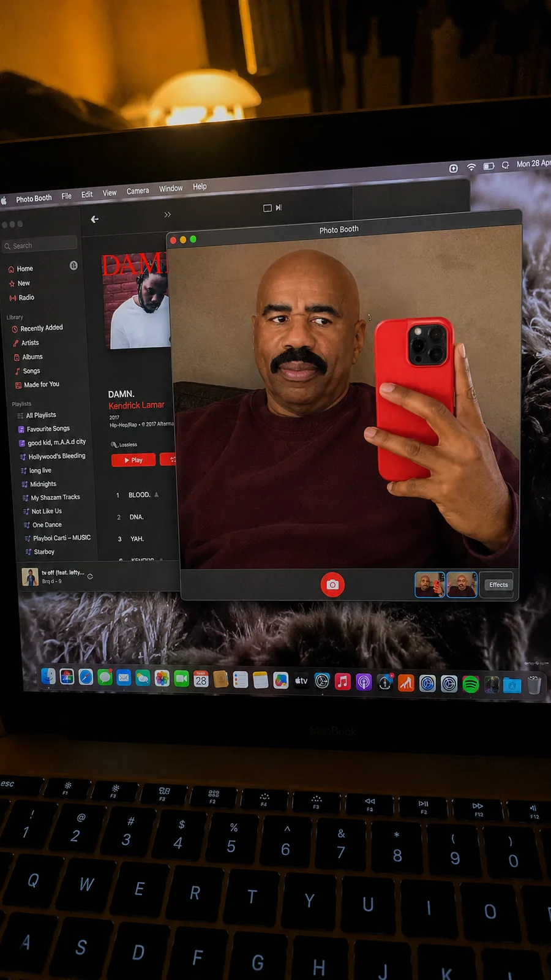Take a photo with the red camera button
The image size is (551, 980).
pos(332,584)
